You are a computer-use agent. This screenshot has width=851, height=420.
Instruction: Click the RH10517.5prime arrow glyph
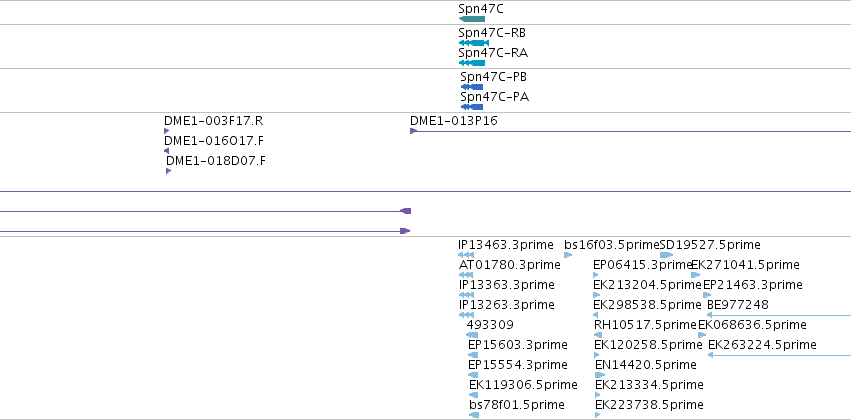[598, 335]
